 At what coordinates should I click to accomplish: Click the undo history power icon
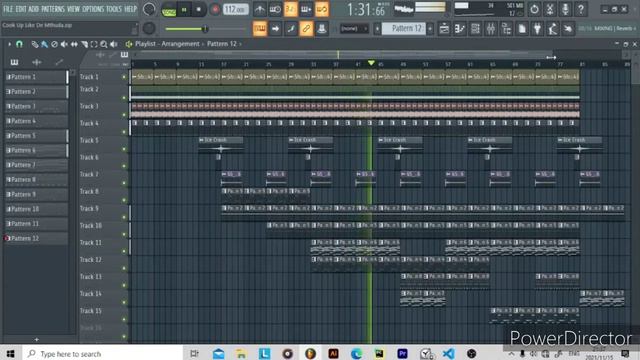pos(534,9)
